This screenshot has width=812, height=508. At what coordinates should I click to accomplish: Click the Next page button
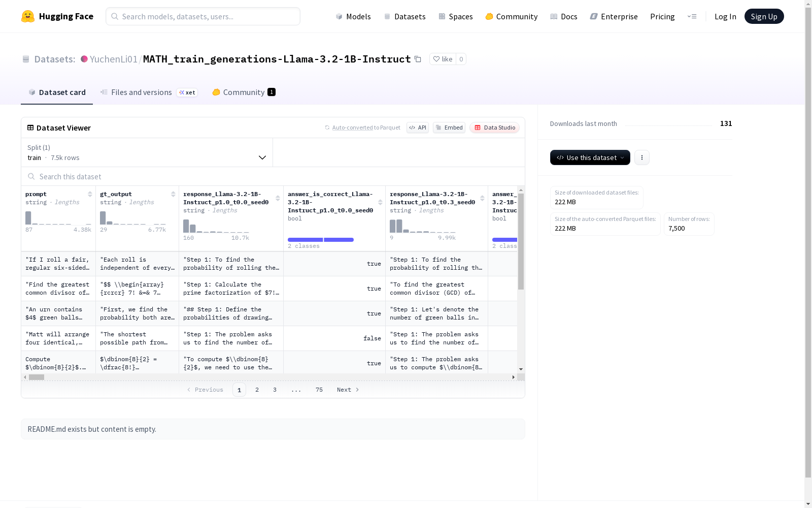[x=348, y=390]
